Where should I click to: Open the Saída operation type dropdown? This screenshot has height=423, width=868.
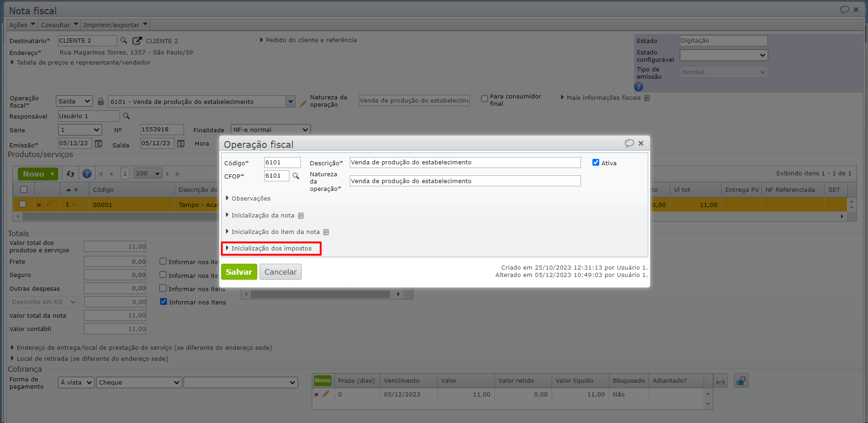click(x=75, y=102)
